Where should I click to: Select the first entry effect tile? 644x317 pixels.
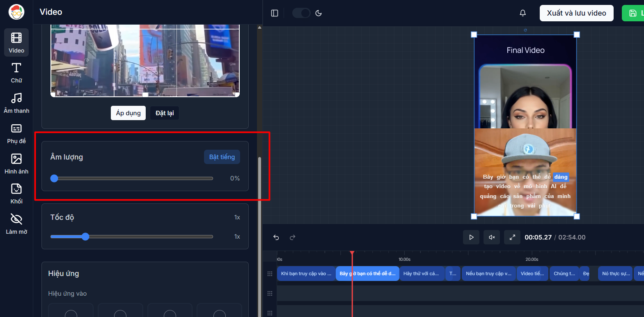coord(71,310)
